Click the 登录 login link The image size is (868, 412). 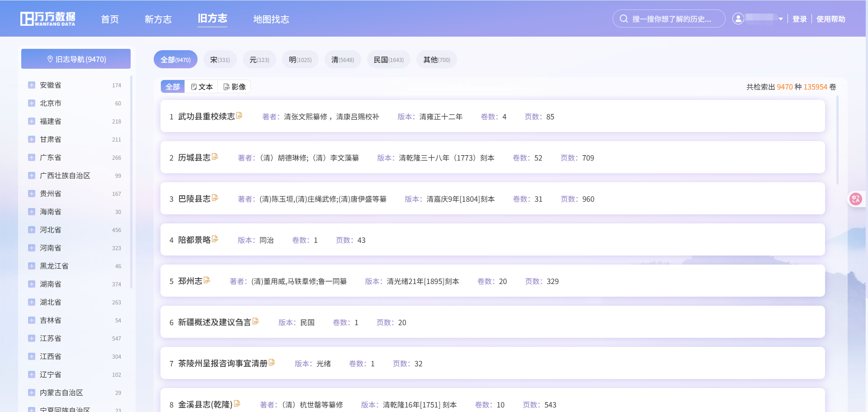point(799,19)
